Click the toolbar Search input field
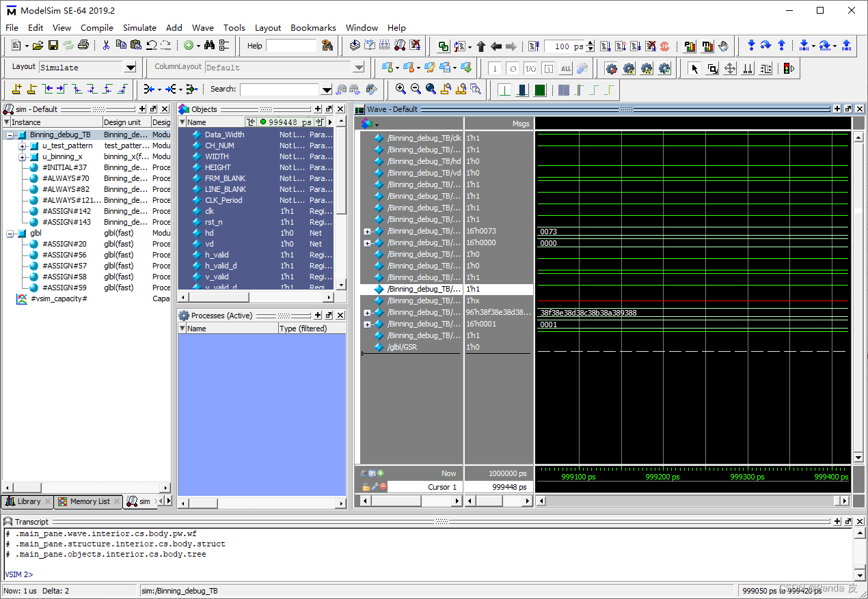 [280, 89]
